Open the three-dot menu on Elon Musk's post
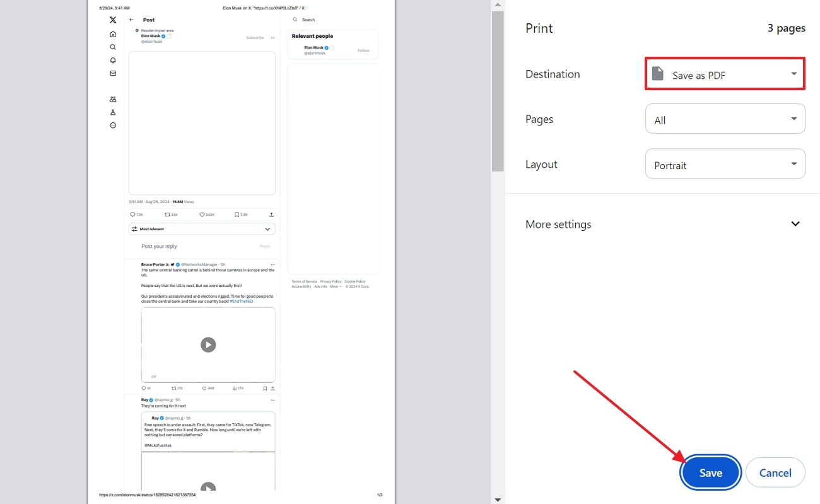Screen dimensions: 820x504 click(x=272, y=38)
